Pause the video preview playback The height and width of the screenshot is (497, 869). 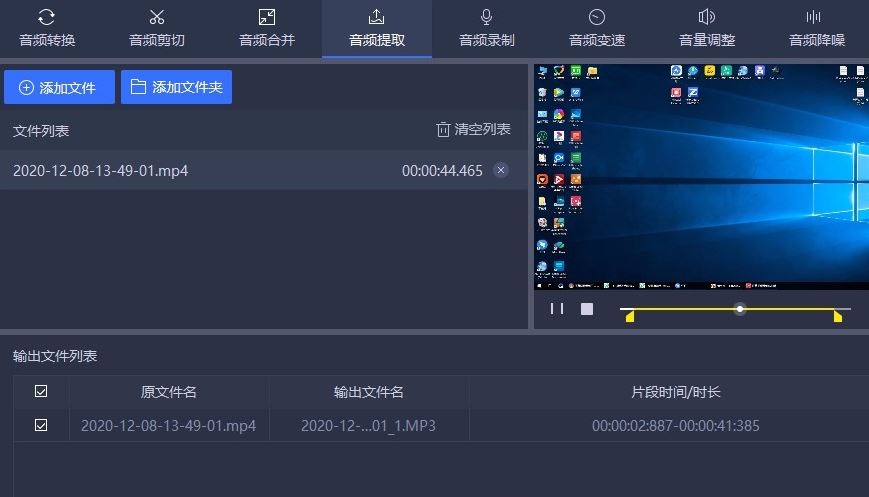(557, 309)
